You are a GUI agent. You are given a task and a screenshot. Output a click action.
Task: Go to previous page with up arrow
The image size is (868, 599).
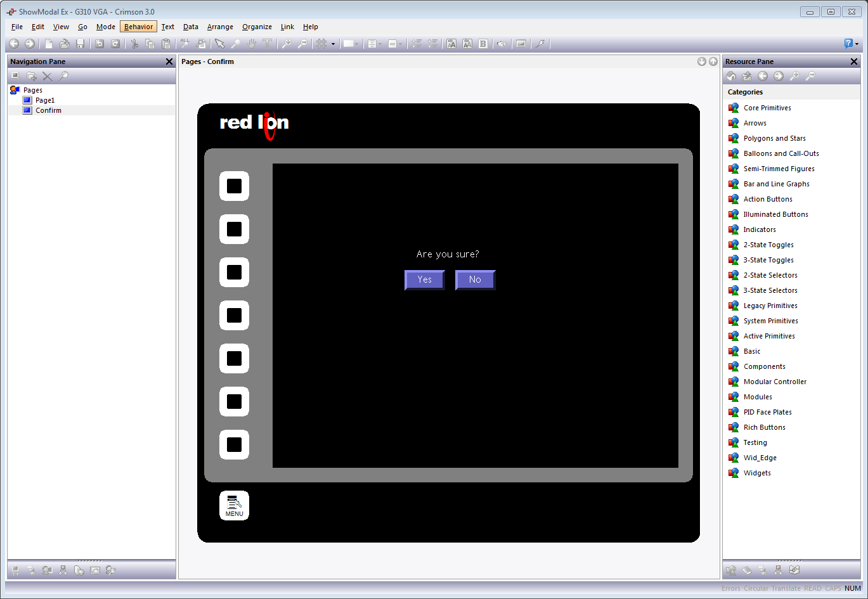(713, 61)
